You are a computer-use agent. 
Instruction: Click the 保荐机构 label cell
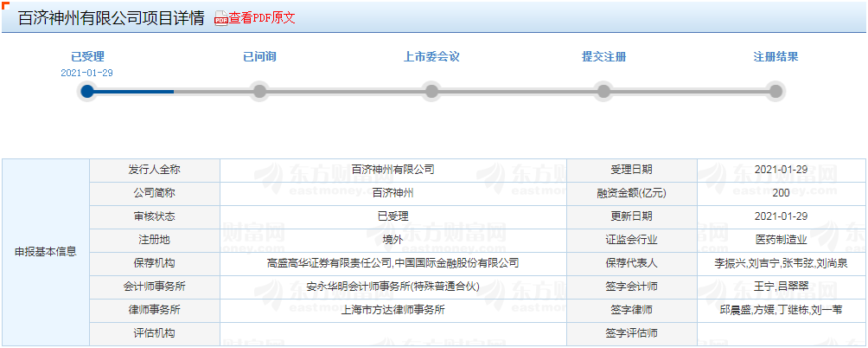[155, 263]
